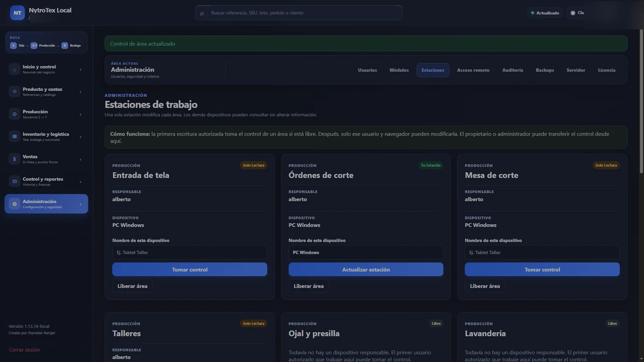
Task: Go to the Auditoría tab
Action: click(x=513, y=70)
